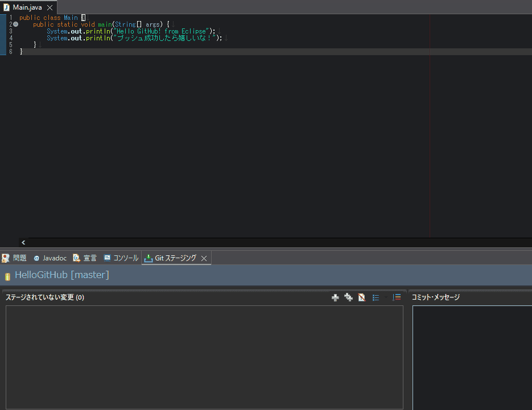Close the Git ステージング view
This screenshot has height=410, width=532.
(x=204, y=258)
